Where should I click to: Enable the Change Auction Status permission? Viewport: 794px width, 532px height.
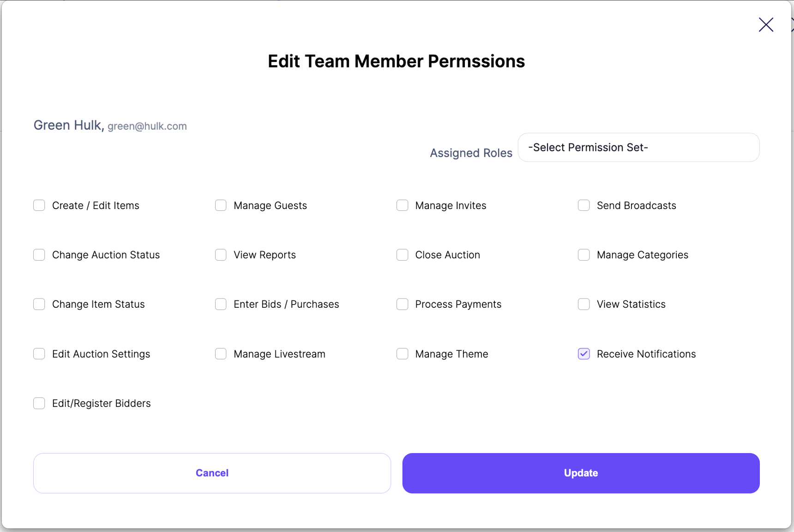tap(39, 255)
